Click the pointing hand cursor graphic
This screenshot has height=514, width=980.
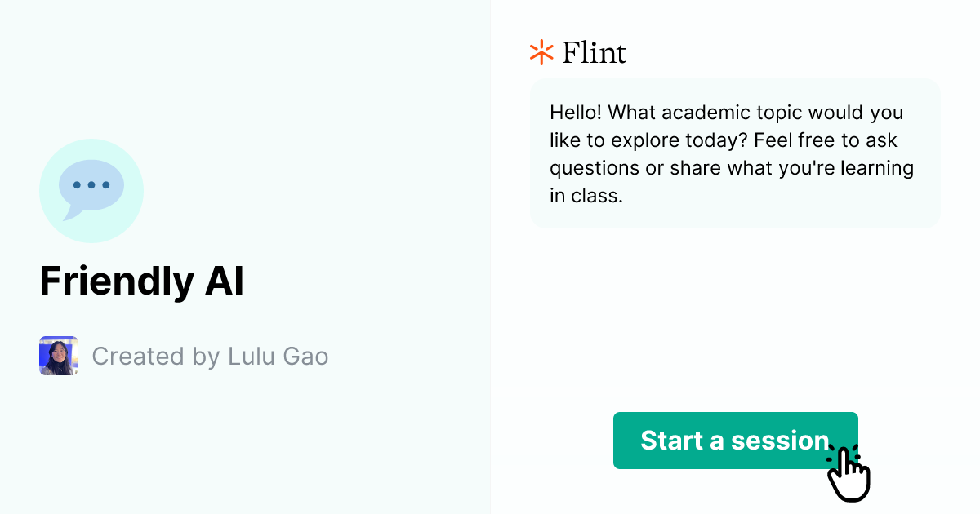click(x=848, y=475)
